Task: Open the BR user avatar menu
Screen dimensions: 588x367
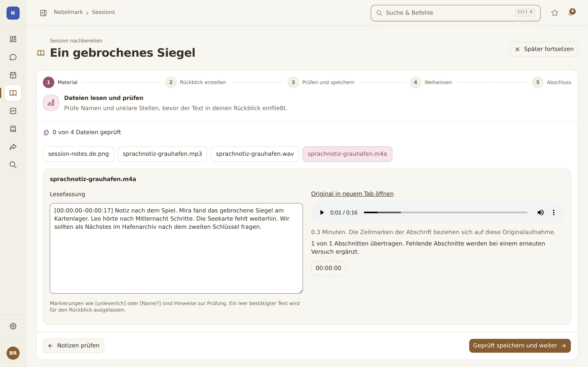Action: 13,353
